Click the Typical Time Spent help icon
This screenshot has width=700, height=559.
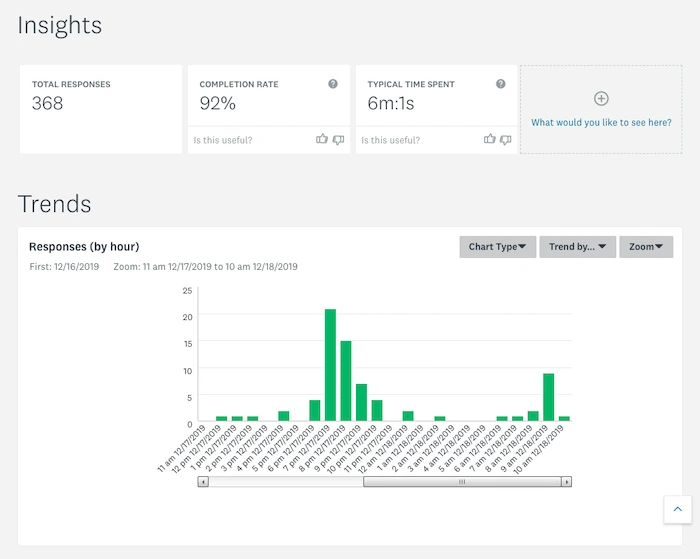(x=500, y=84)
